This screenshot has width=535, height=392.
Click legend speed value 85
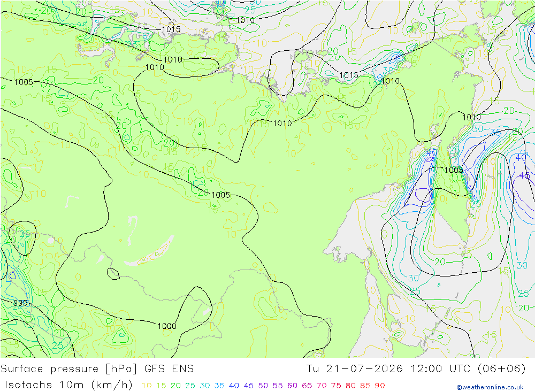coord(365,386)
